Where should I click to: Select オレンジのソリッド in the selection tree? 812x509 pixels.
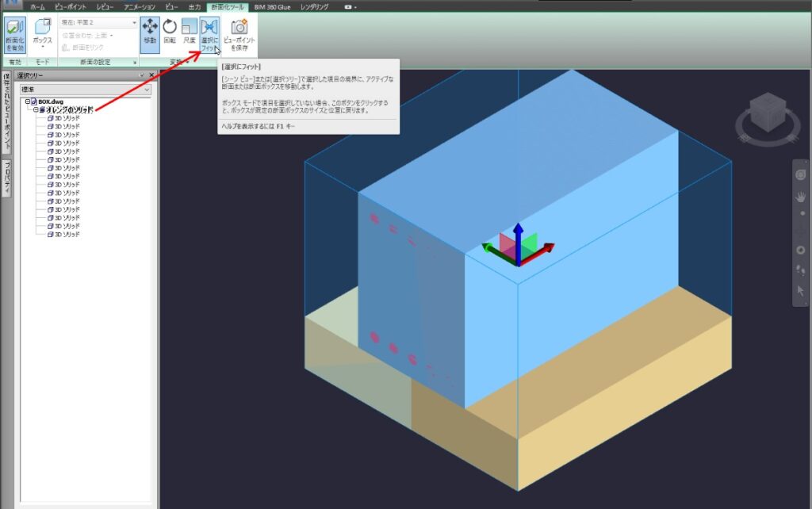point(67,112)
